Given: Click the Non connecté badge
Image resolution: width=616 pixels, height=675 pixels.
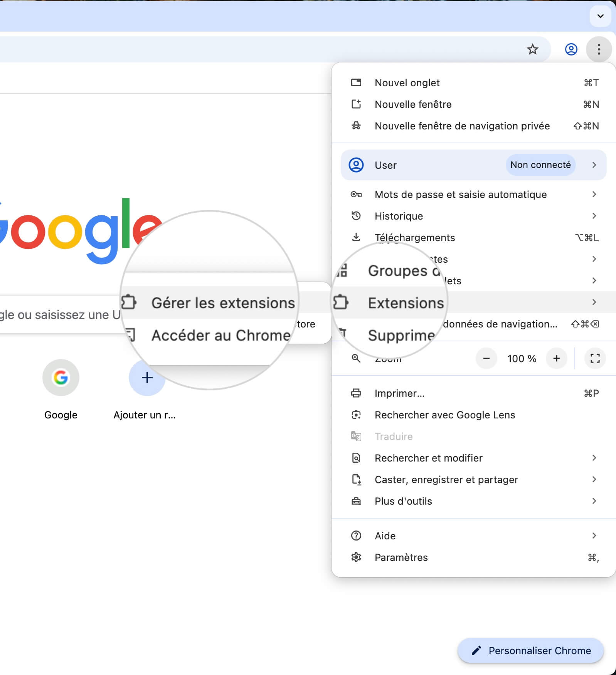Looking at the screenshot, I should pyautogui.click(x=540, y=165).
